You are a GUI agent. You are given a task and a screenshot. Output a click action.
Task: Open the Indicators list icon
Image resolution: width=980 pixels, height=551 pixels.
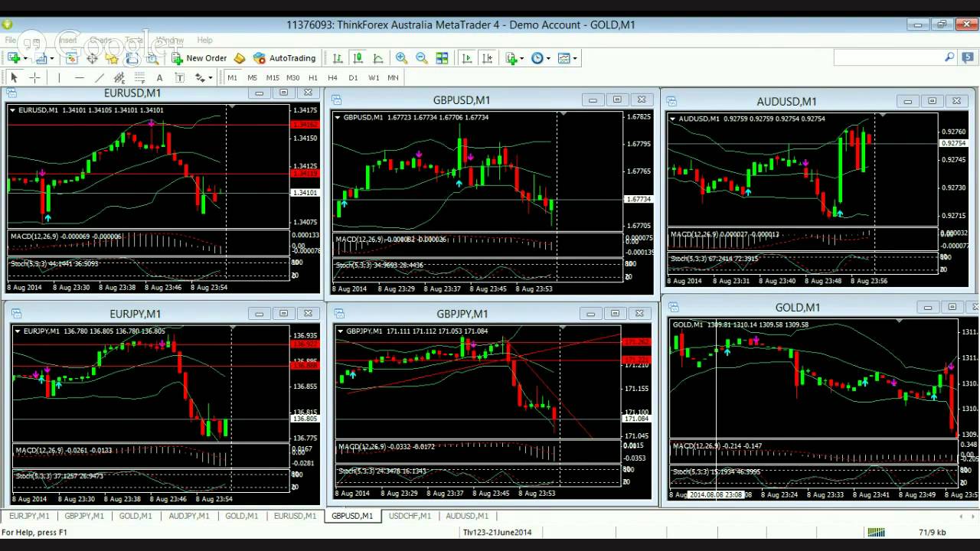click(x=511, y=58)
